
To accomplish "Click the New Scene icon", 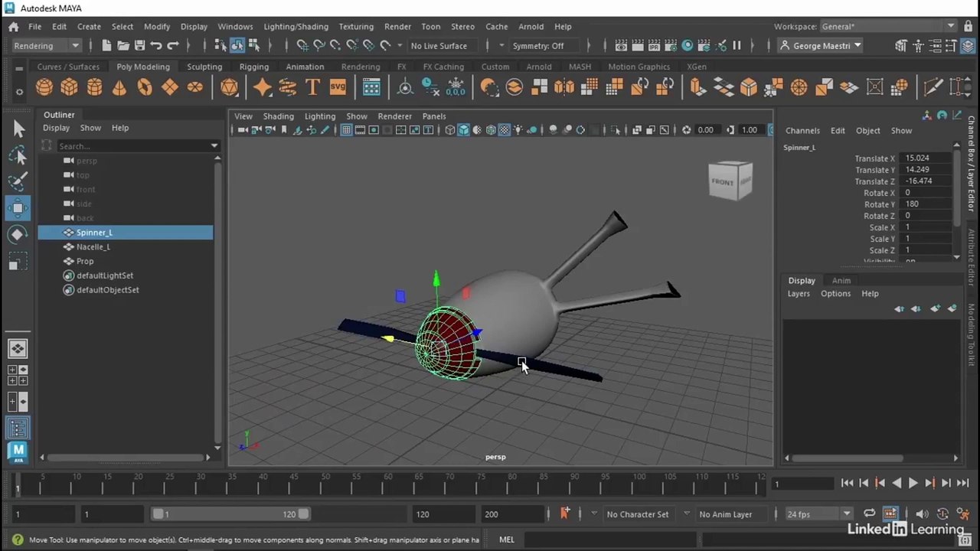I will click(106, 46).
